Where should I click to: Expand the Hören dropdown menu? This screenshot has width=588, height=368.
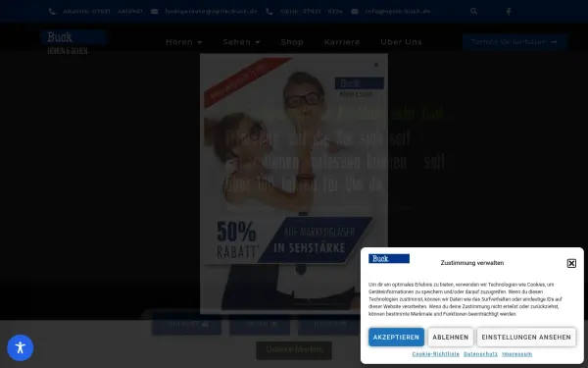click(184, 42)
